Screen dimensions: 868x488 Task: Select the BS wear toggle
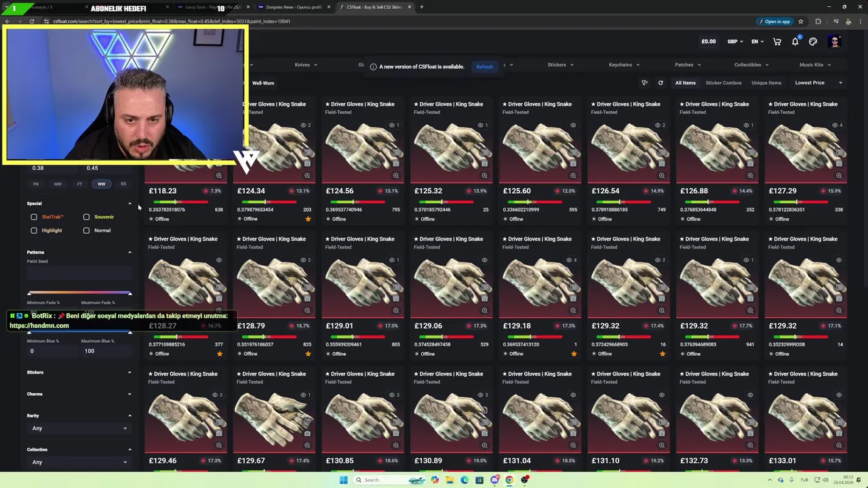(x=123, y=184)
